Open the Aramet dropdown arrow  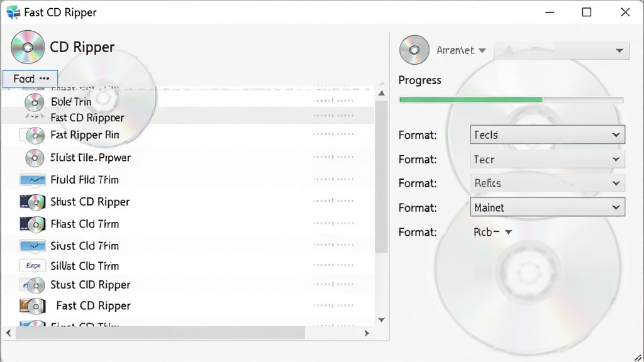click(x=482, y=50)
